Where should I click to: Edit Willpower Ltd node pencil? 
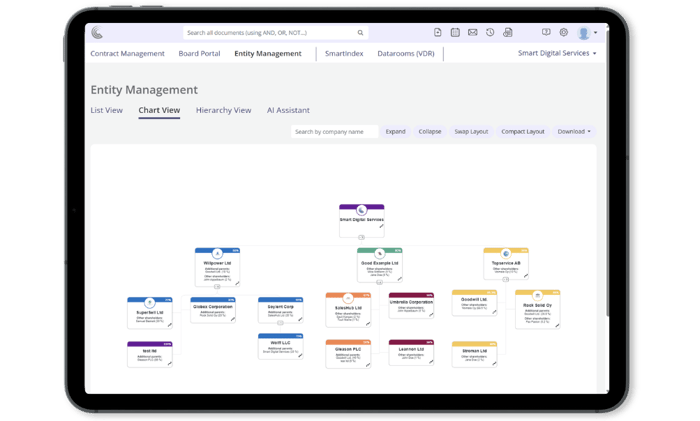237,283
